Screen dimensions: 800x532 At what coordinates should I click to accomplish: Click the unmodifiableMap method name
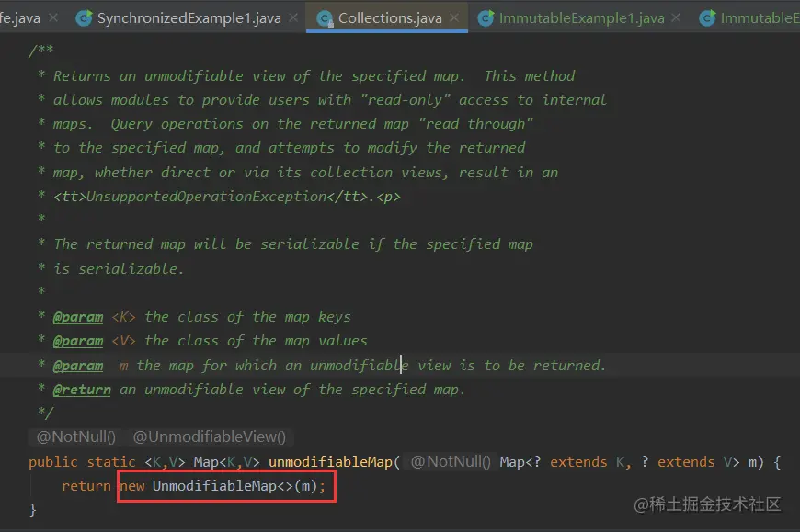[x=330, y=461]
